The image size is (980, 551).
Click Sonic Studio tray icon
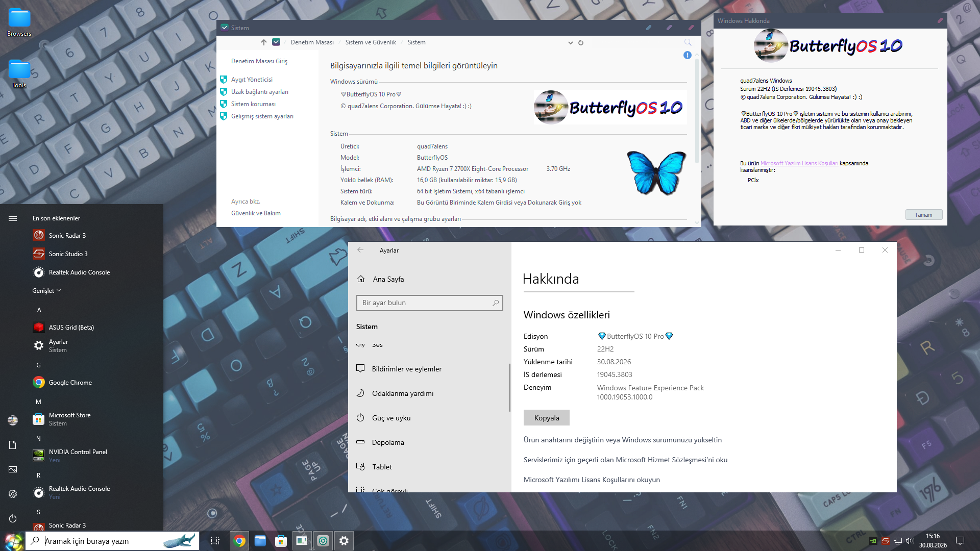click(886, 541)
